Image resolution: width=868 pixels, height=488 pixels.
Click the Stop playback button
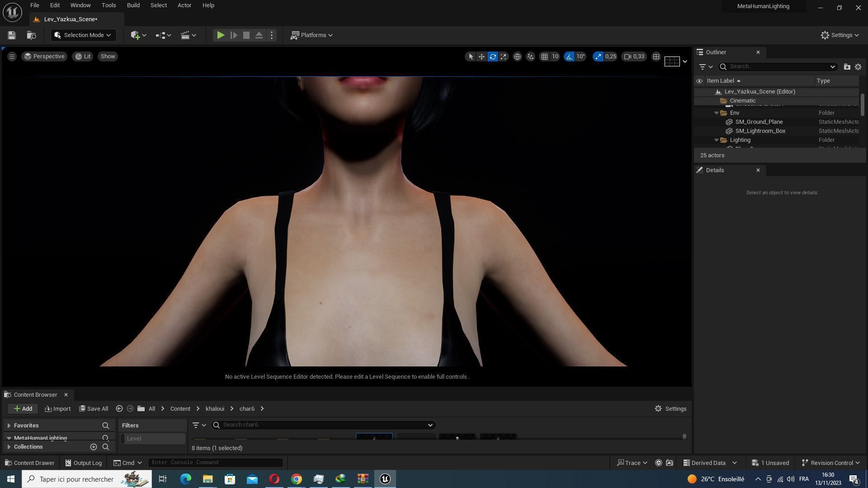point(246,35)
